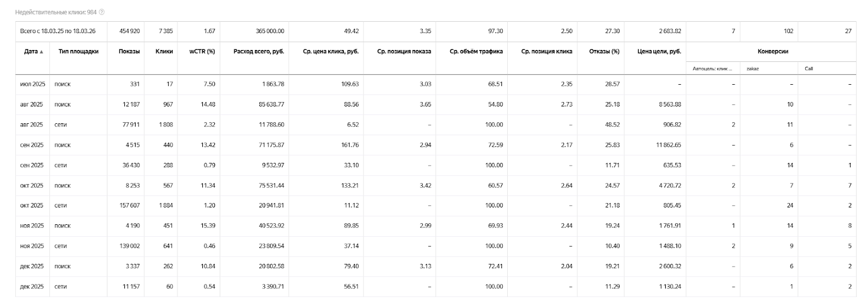The height and width of the screenshot is (303, 868).
Task: Click the Конверсии group header
Action: click(773, 52)
